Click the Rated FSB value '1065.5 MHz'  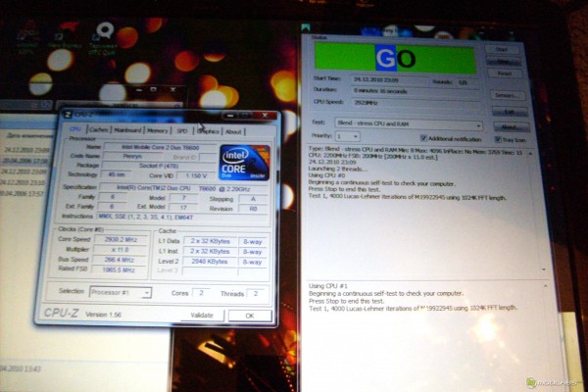(119, 269)
